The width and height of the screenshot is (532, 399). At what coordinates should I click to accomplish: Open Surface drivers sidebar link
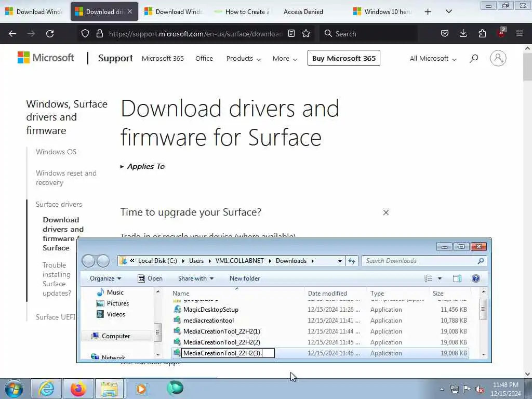[x=59, y=204]
